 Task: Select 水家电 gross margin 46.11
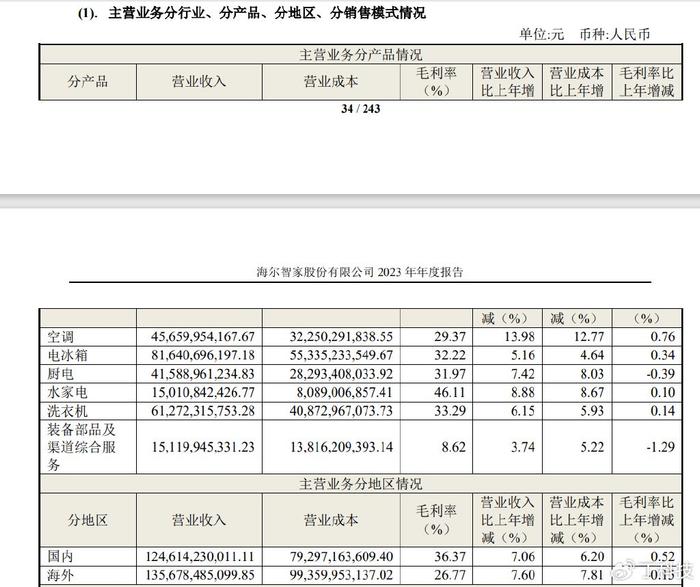tap(450, 392)
